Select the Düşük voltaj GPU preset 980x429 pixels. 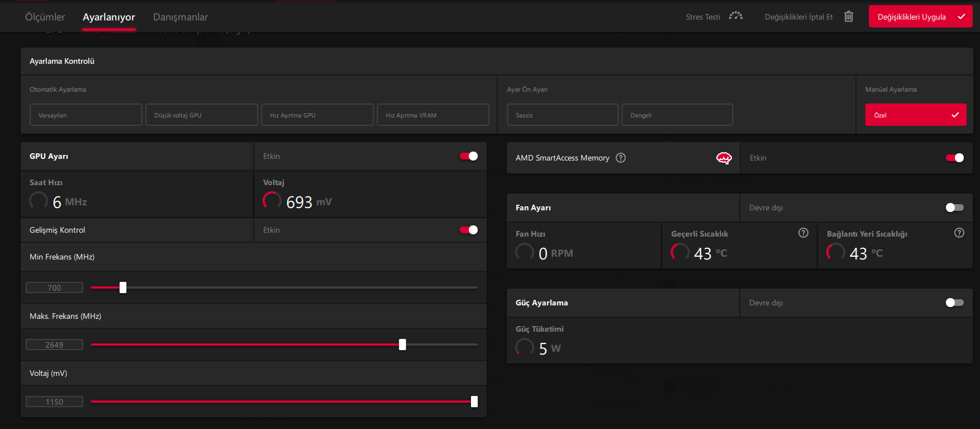click(202, 115)
